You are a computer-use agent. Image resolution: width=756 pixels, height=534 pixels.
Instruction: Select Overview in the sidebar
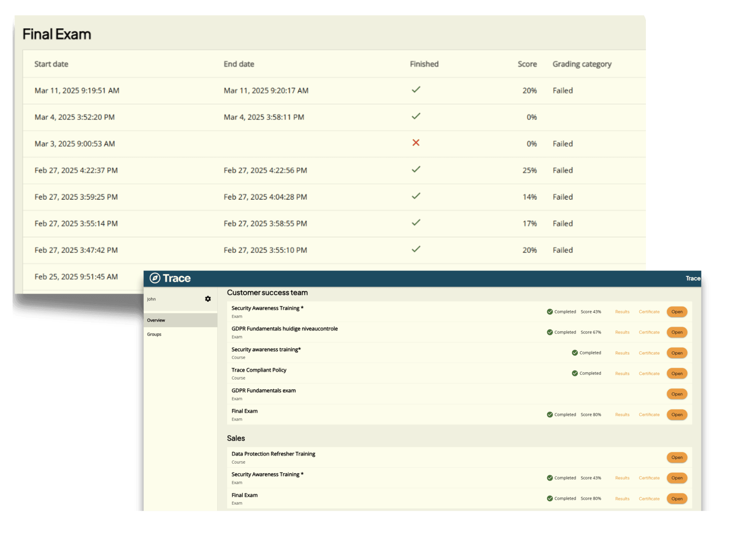156,320
